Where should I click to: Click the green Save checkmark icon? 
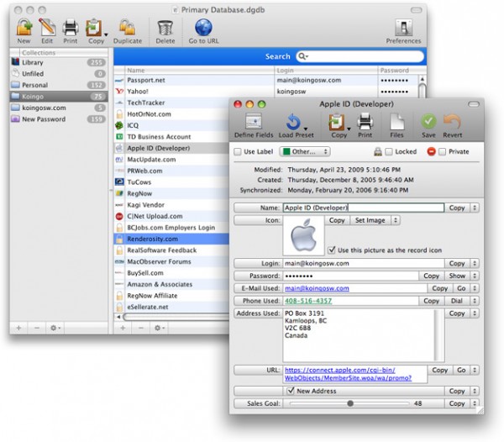(x=428, y=123)
